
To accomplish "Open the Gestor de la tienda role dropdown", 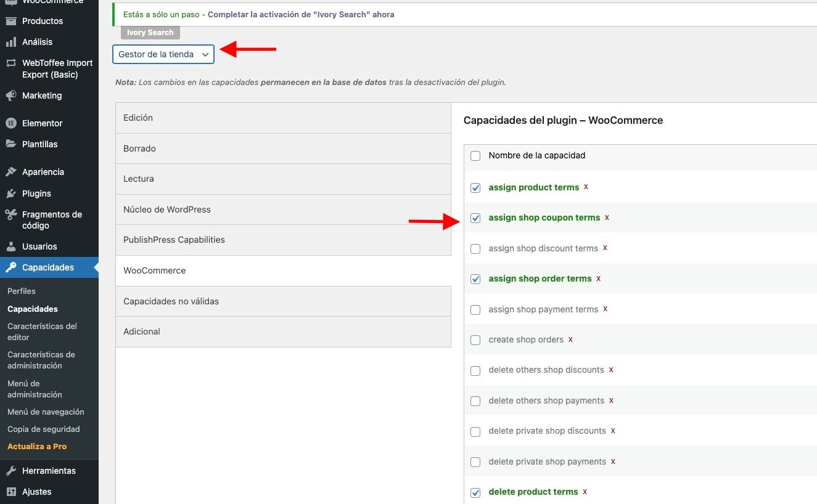I will 163,54.
